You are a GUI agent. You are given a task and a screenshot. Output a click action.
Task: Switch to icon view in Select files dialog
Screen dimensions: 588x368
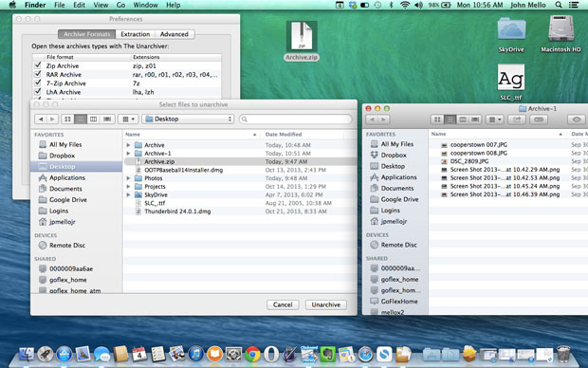click(67, 119)
